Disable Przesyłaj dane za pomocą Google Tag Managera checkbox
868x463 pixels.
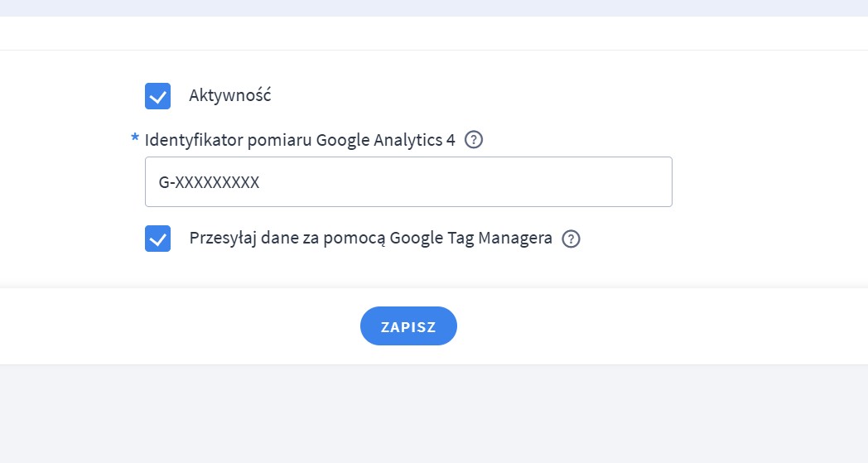tap(157, 239)
